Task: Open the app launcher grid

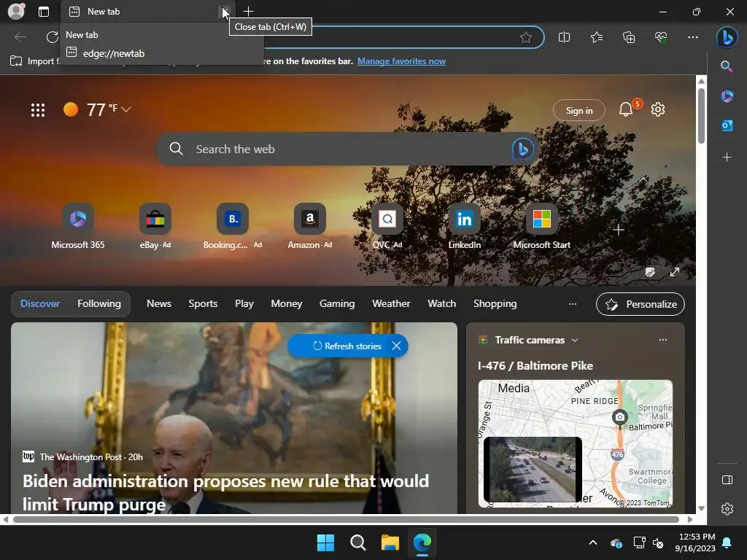Action: (x=38, y=110)
